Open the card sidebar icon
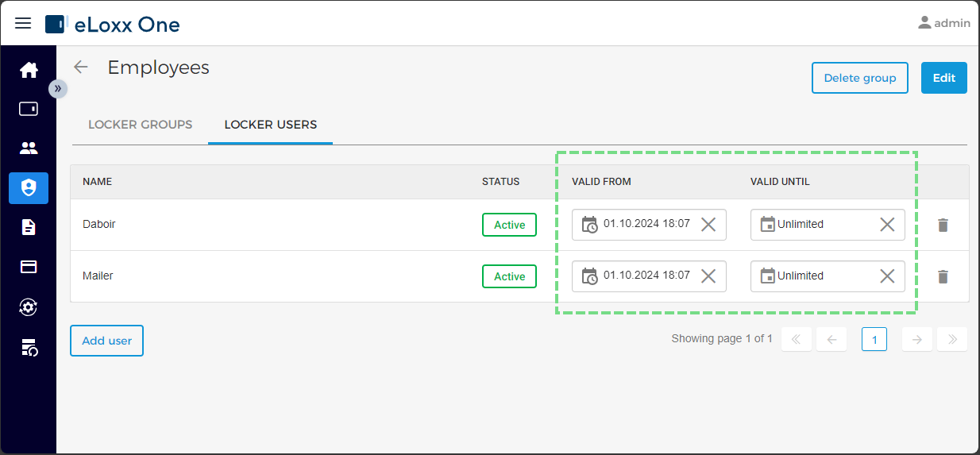Image resolution: width=980 pixels, height=455 pixels. point(29,267)
